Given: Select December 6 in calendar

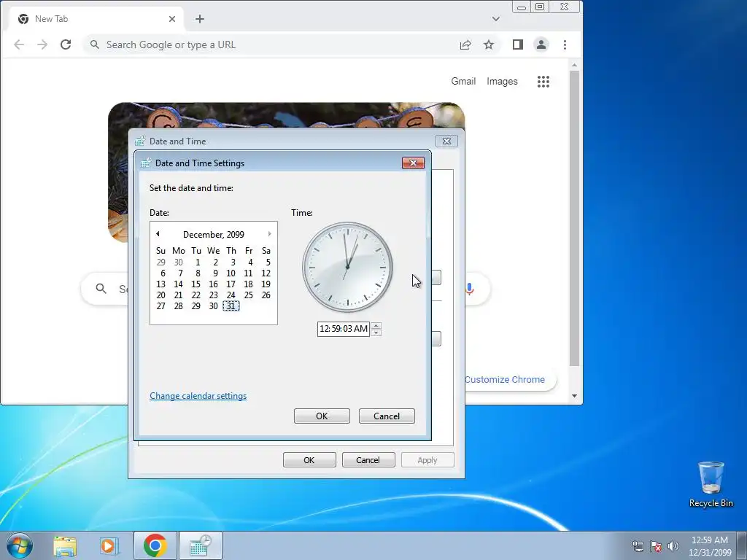Looking at the screenshot, I should pyautogui.click(x=163, y=273).
